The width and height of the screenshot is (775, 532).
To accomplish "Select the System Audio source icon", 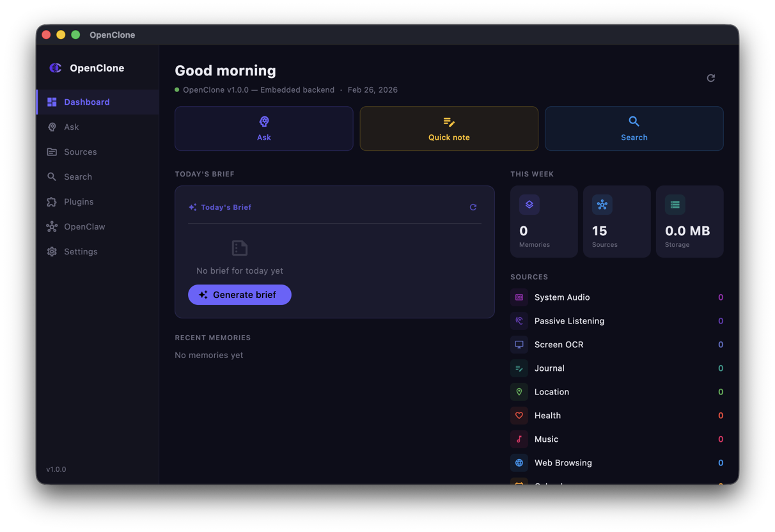I will tap(519, 297).
